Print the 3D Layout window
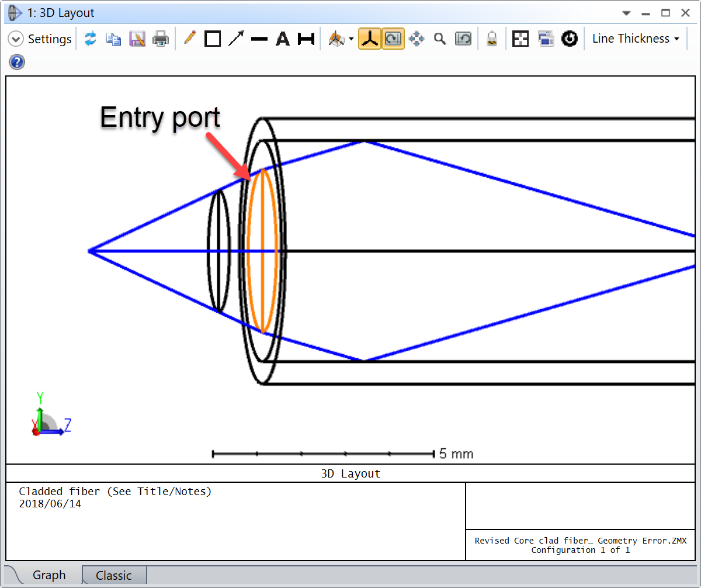 [x=161, y=39]
